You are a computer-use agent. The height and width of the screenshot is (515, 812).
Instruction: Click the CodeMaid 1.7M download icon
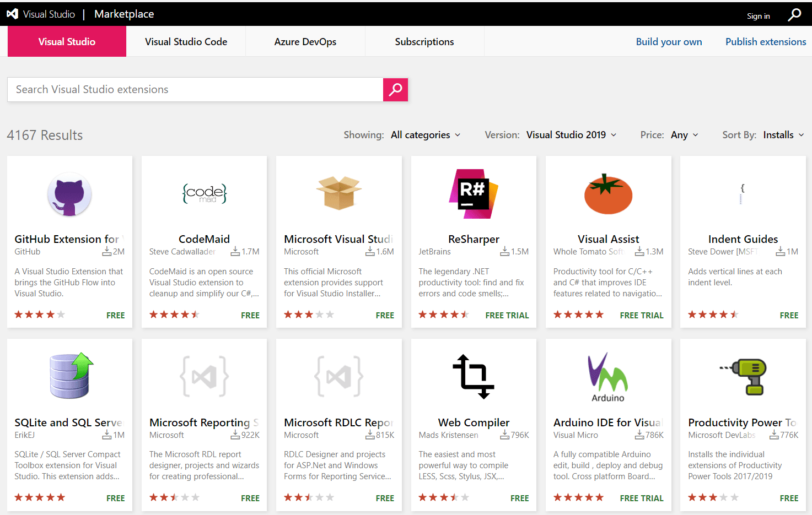pos(235,252)
